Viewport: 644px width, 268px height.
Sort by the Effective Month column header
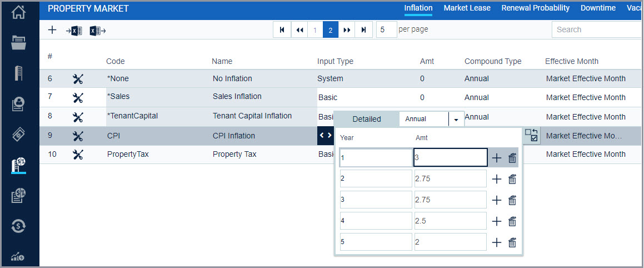click(572, 61)
